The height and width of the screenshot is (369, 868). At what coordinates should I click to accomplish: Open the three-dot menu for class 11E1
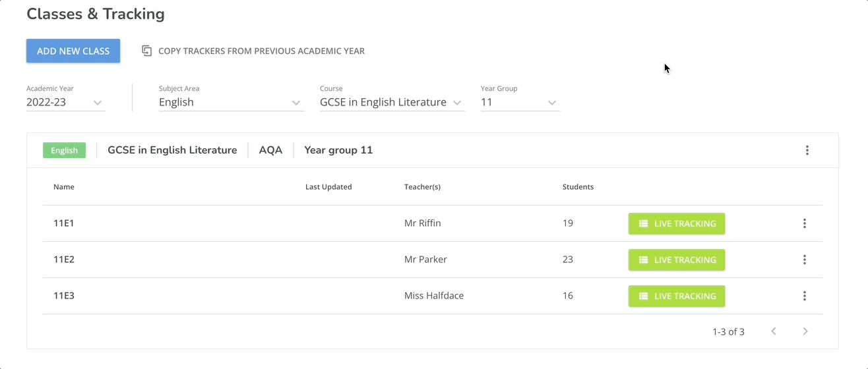pyautogui.click(x=804, y=223)
